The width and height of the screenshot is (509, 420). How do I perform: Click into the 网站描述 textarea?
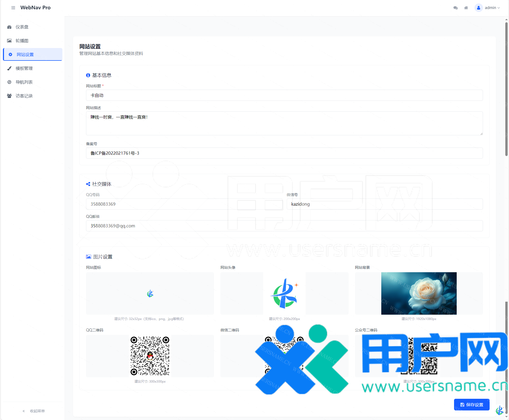[284, 123]
